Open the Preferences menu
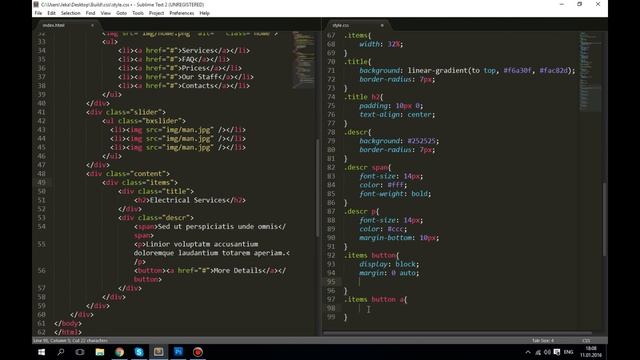640x360 pixels. (x=182, y=13)
